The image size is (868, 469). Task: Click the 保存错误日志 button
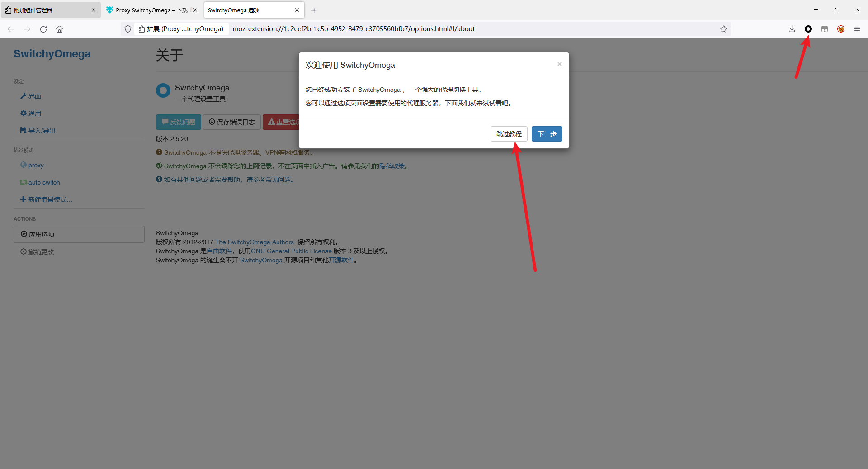[232, 122]
